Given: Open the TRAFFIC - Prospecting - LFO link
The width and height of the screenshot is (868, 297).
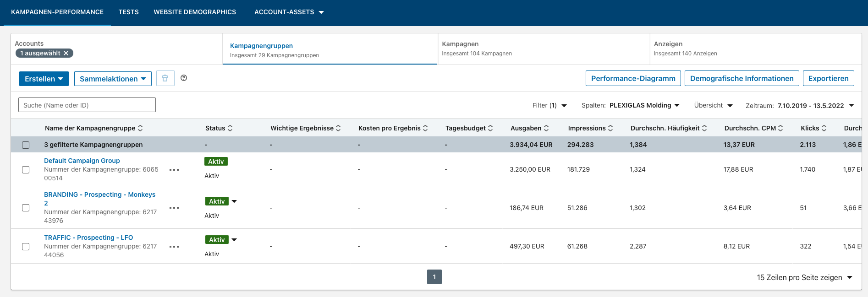Looking at the screenshot, I should 88,238.
